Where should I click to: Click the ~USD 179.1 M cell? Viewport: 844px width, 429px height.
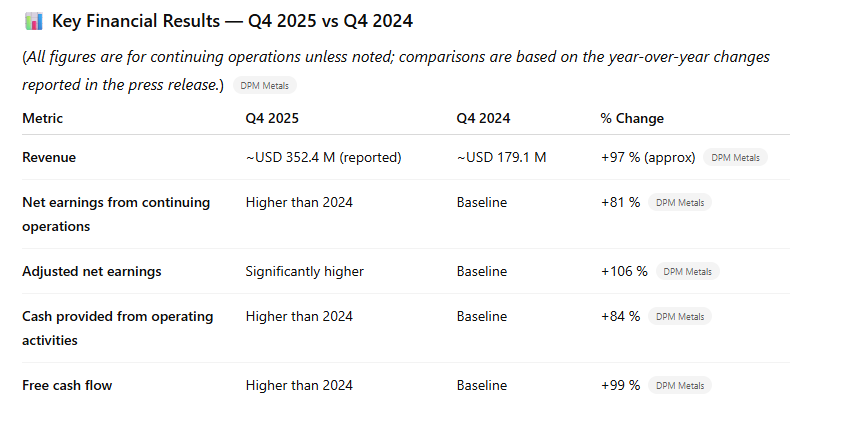click(501, 157)
